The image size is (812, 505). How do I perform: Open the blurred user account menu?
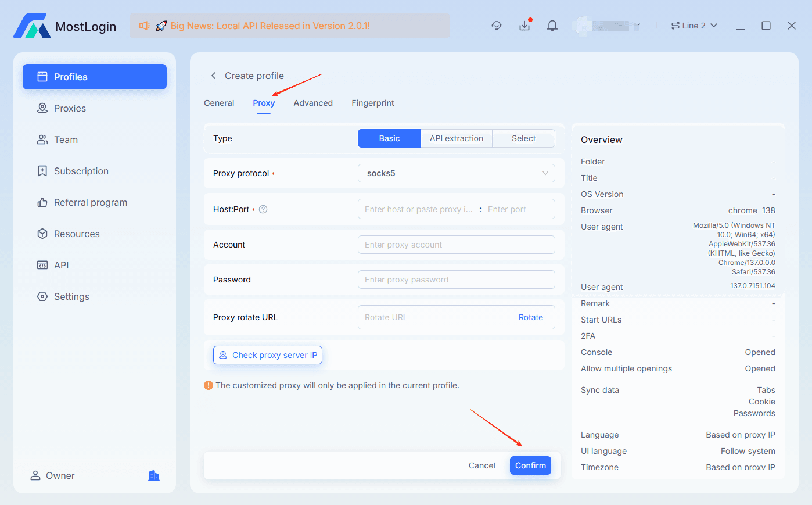tap(606, 26)
